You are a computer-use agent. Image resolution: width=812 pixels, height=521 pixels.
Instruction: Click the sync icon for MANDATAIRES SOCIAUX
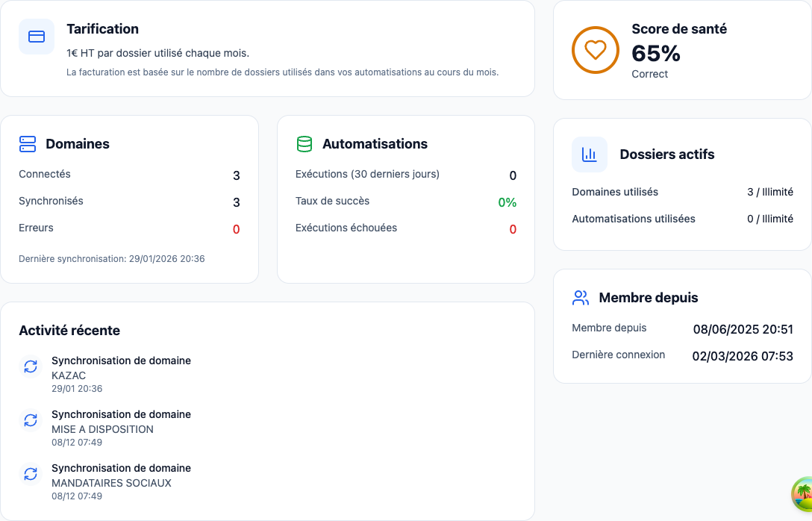[30, 474]
